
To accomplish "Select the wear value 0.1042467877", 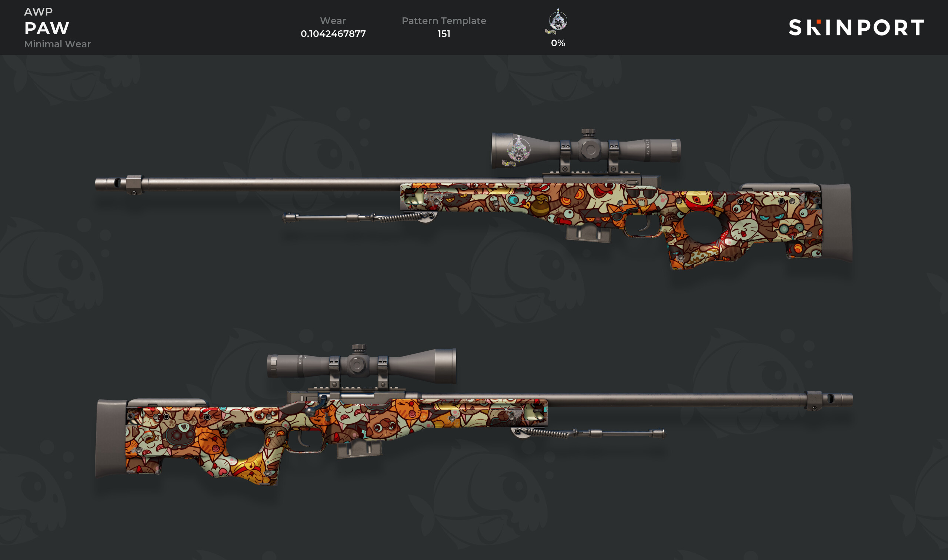I will pyautogui.click(x=333, y=34).
